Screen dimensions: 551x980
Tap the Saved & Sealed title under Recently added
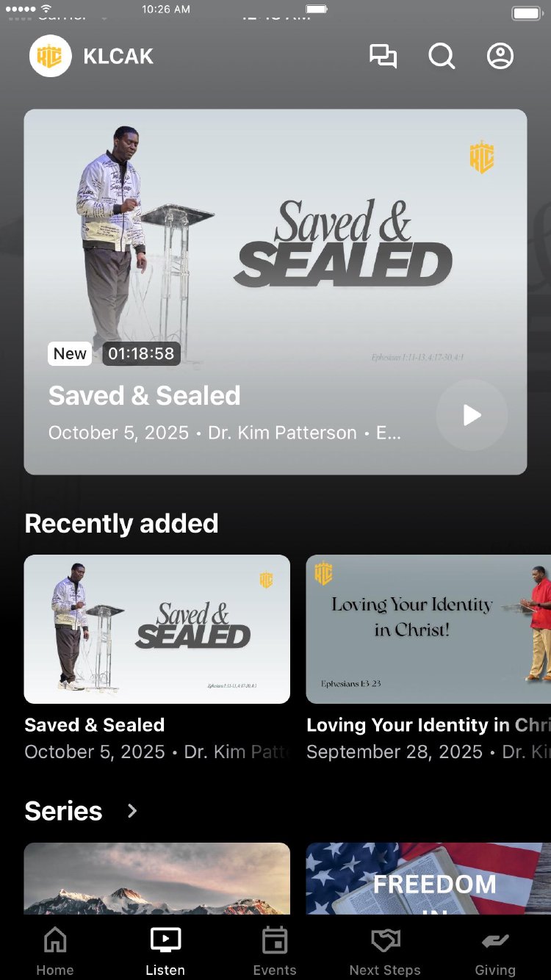pos(95,725)
